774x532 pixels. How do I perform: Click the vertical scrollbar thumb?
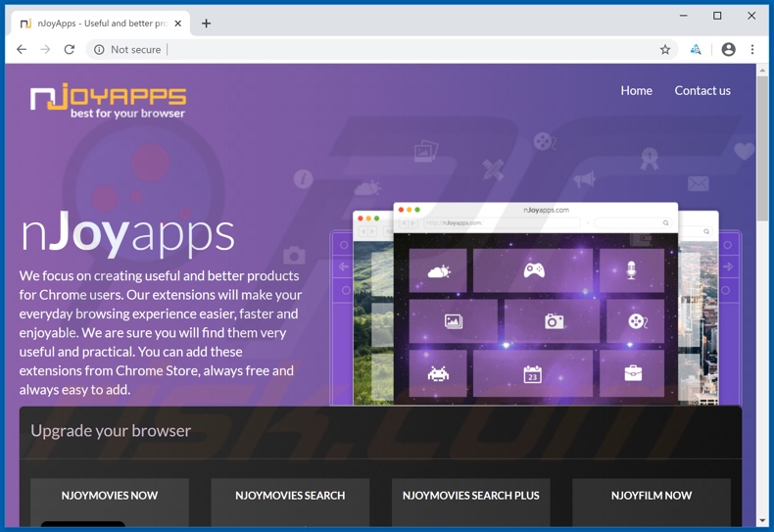click(x=762, y=149)
